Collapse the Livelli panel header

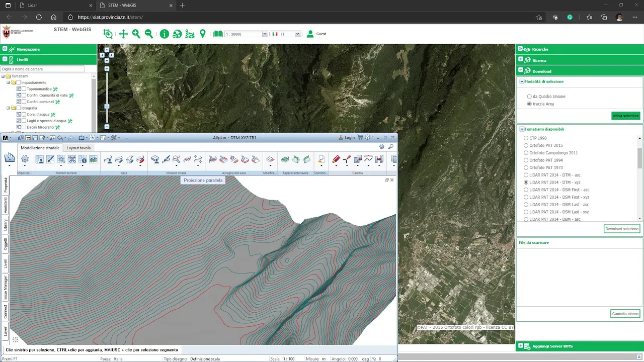(x=5, y=59)
